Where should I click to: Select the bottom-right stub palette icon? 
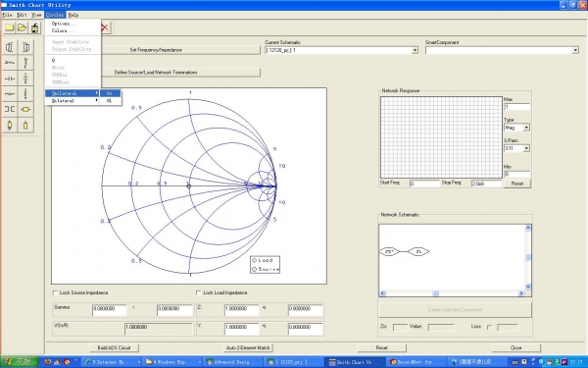[x=25, y=125]
